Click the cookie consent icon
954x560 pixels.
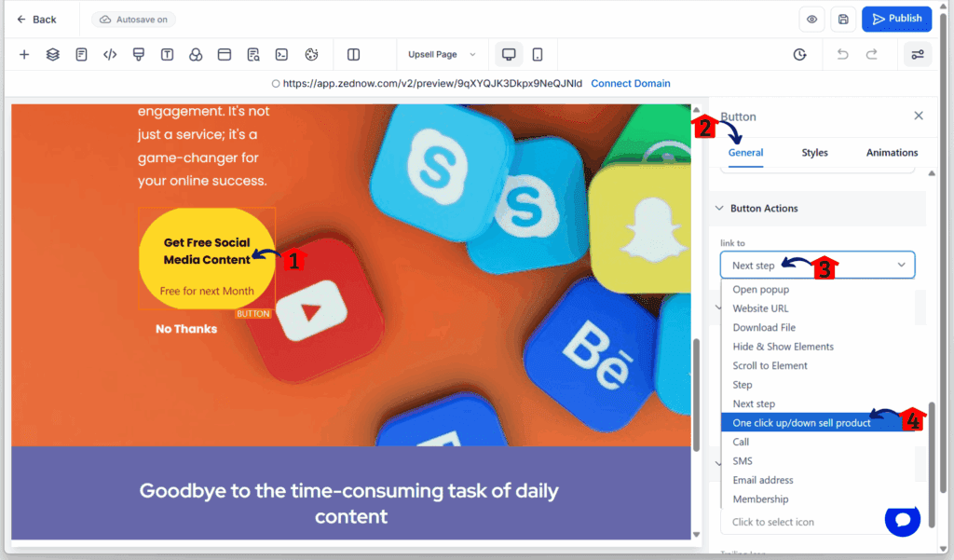311,55
